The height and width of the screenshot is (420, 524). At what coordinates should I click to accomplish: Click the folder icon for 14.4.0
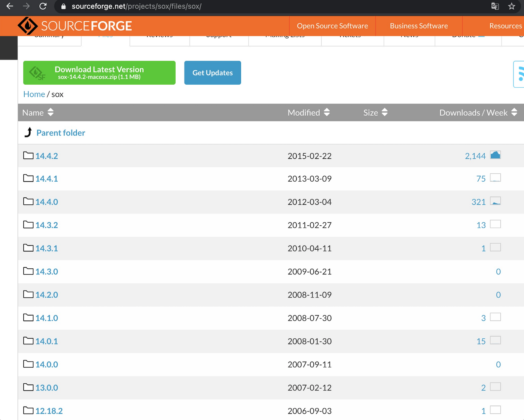tap(28, 201)
